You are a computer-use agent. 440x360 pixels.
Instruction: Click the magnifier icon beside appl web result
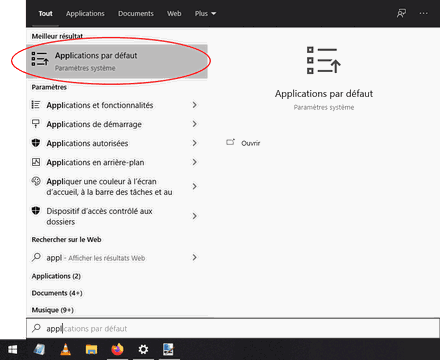[36, 257]
